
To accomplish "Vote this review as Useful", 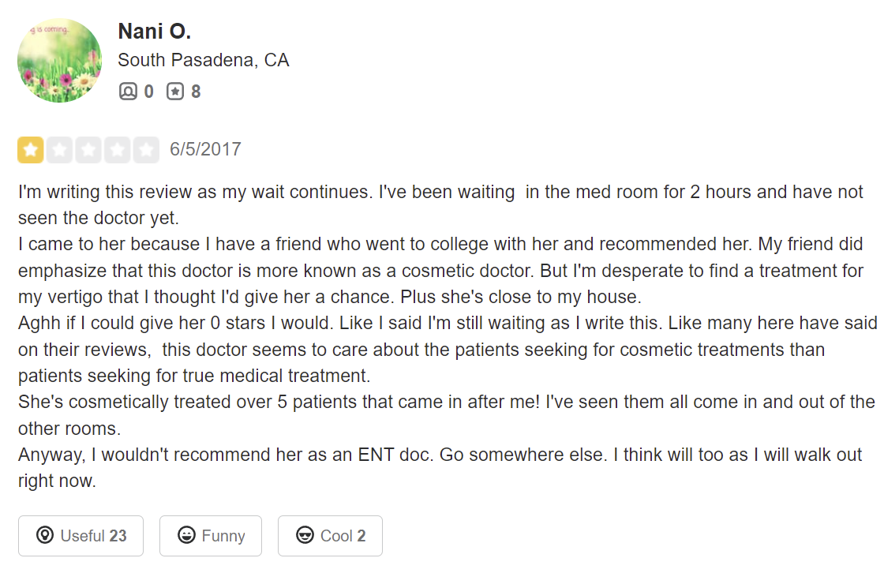I will [81, 536].
